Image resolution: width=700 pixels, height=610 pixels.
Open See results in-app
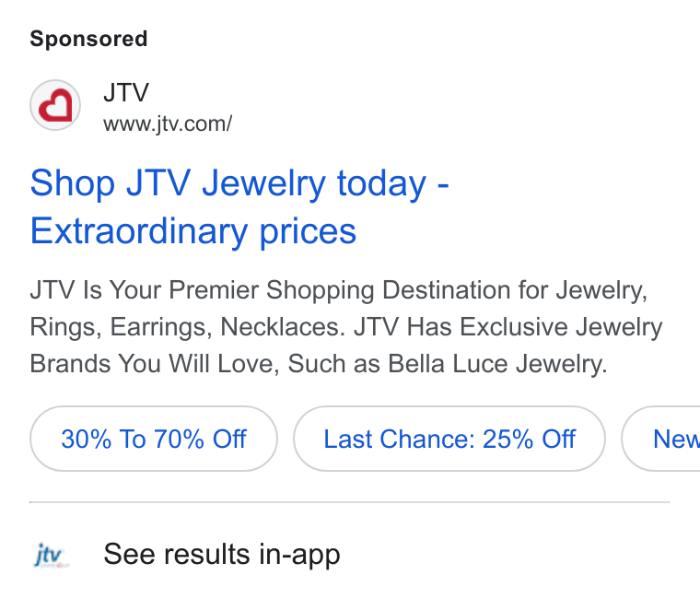[222, 554]
